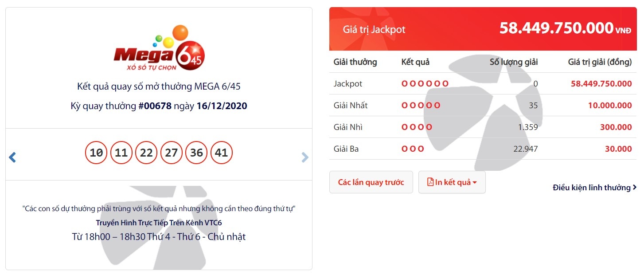This screenshot has width=644, height=275.
Task: Select the right navigation arrow chevron
Action: coord(305,157)
